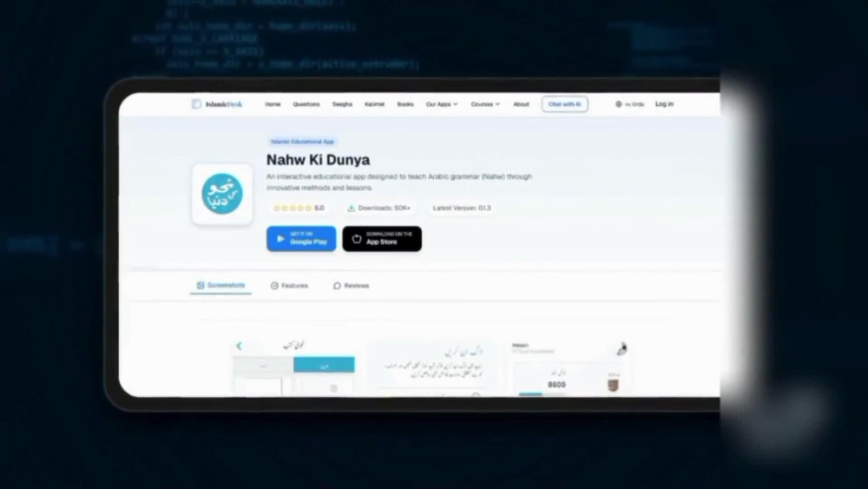Image resolution: width=868 pixels, height=489 pixels.
Task: Open the middle Urdu text screenshot thumbnail
Action: [432, 368]
